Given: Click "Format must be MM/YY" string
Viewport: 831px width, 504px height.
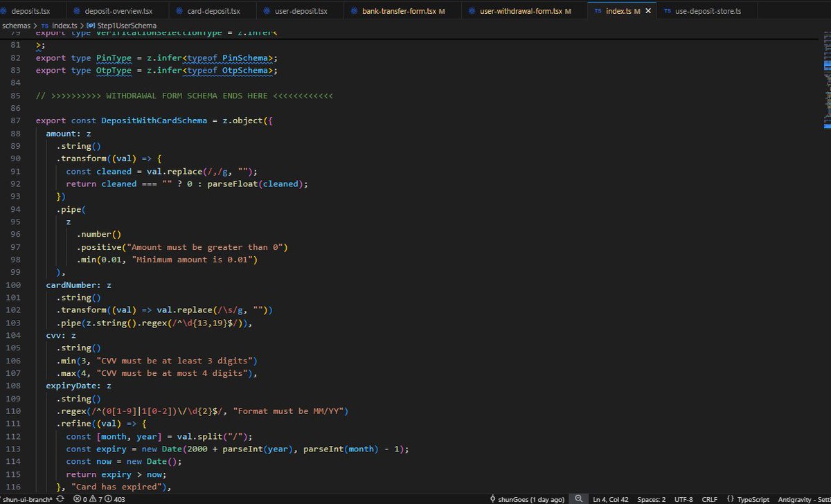Looking at the screenshot, I should pyautogui.click(x=287, y=411).
